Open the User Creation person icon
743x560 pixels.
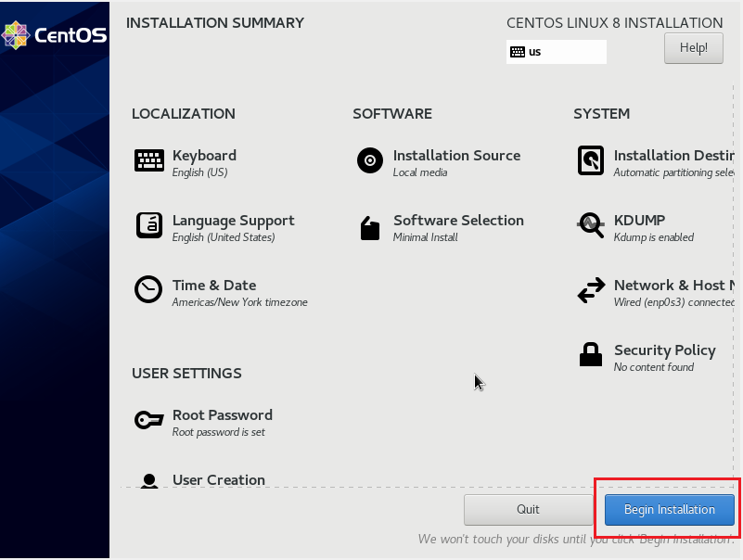pos(149,480)
